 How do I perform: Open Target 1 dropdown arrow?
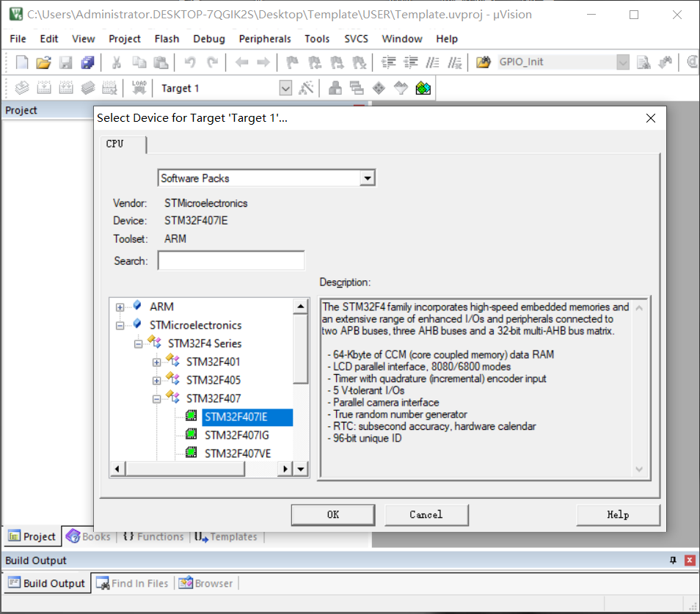point(285,88)
